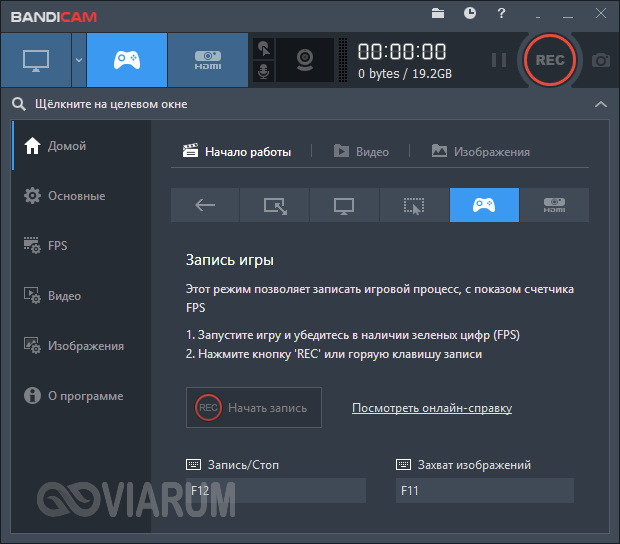Click the Захват изображений hotkey field F11

point(485,491)
